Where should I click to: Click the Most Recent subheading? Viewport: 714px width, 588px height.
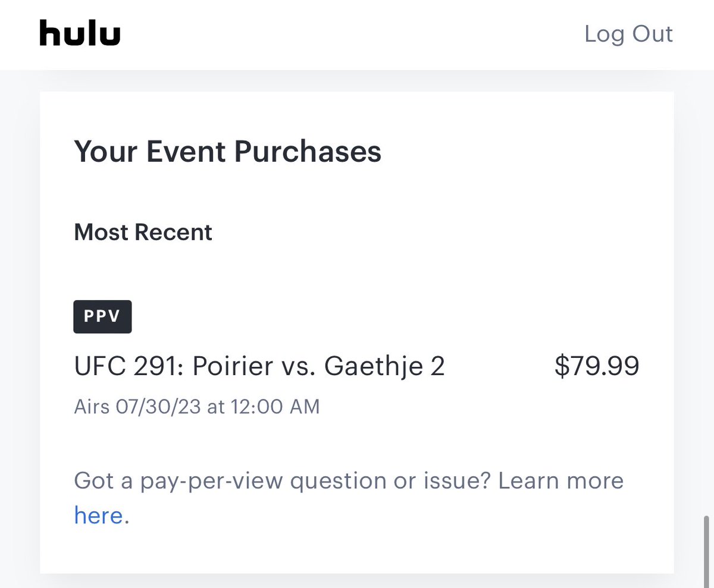pyautogui.click(x=143, y=232)
